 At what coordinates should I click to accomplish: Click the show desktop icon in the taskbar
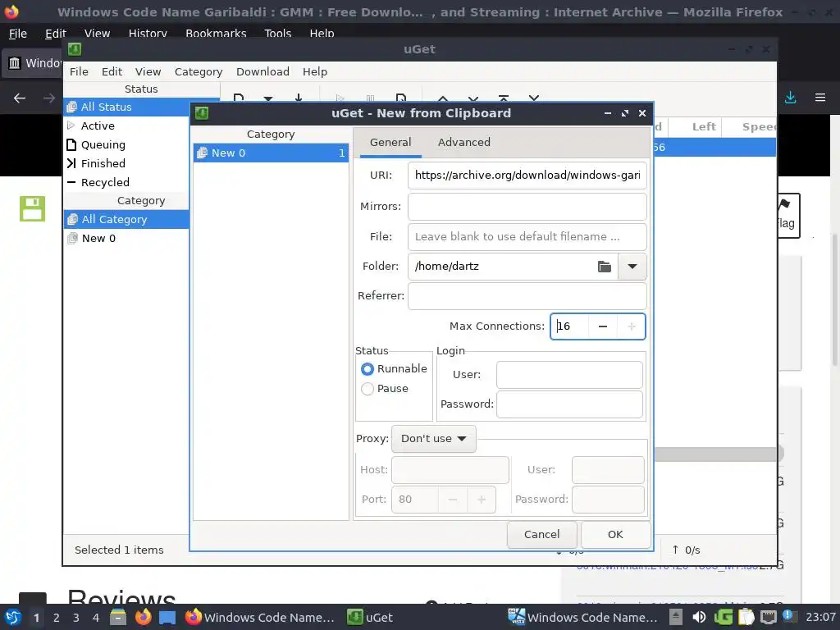click(167, 618)
